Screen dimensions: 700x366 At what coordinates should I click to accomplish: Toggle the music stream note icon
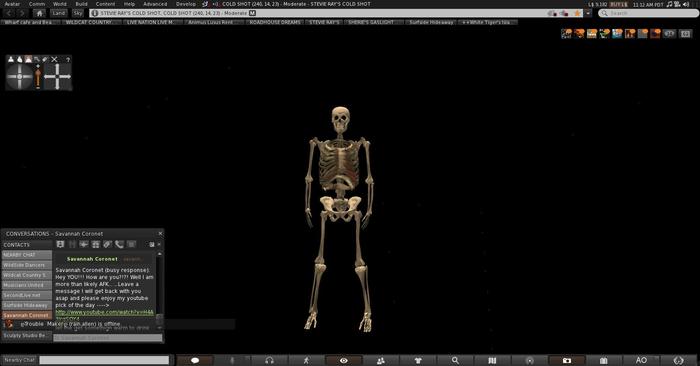669,4
